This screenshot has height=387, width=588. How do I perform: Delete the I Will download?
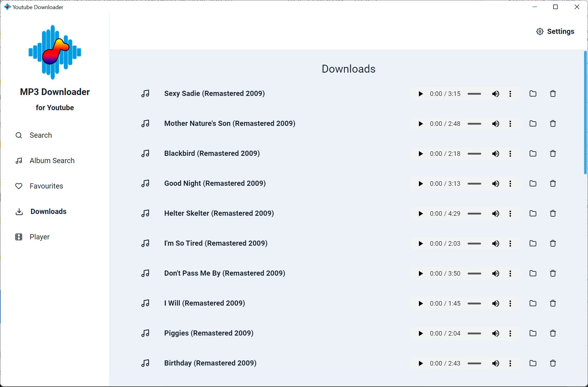click(x=553, y=303)
